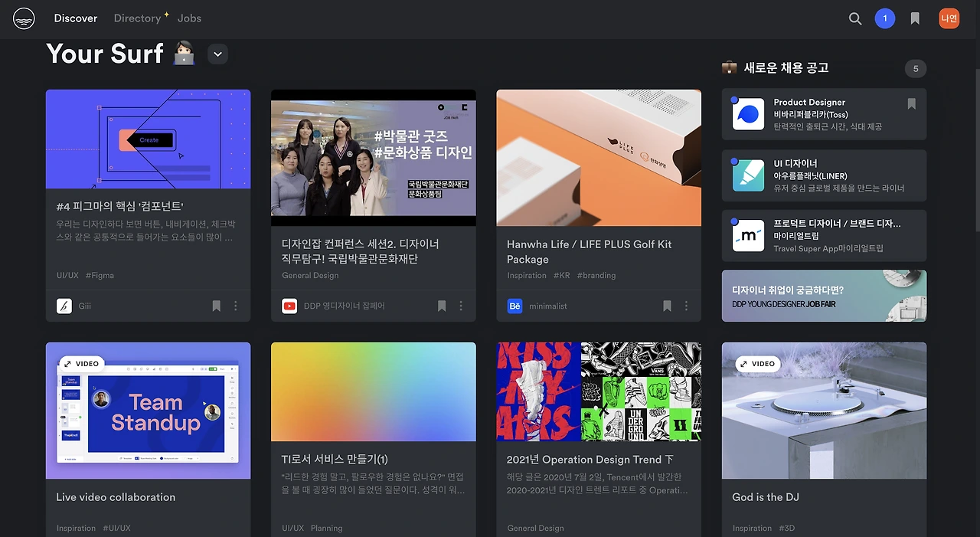Image resolution: width=980 pixels, height=537 pixels.
Task: Expand the Your Surf dropdown chevron
Action: 217,54
